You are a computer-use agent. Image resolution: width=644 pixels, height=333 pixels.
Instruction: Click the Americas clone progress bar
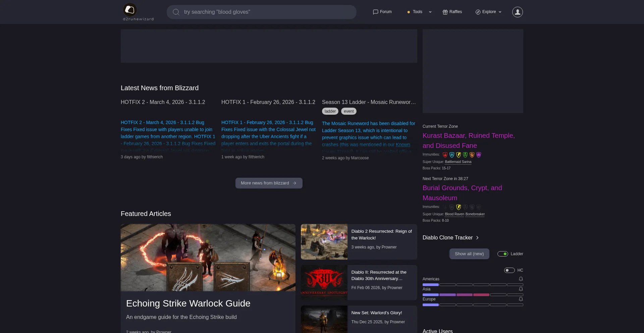coord(473,285)
